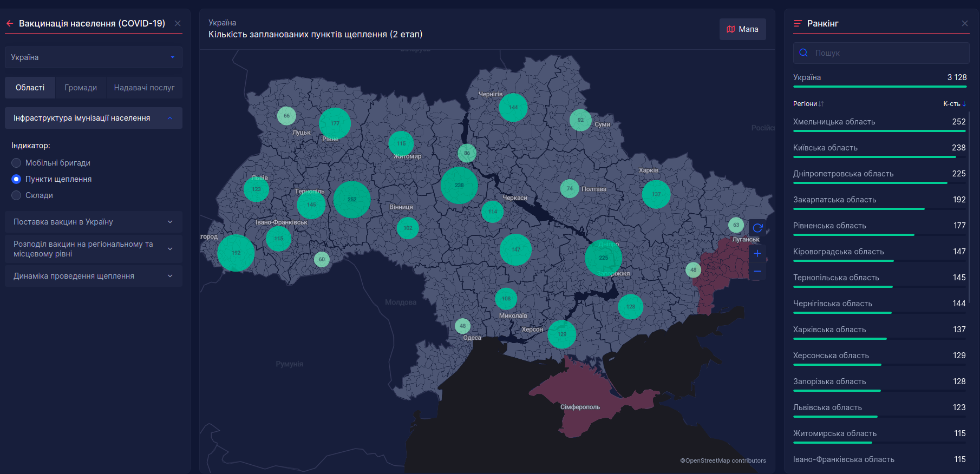Expand Поставка вакцин в Україну section

tap(94, 222)
